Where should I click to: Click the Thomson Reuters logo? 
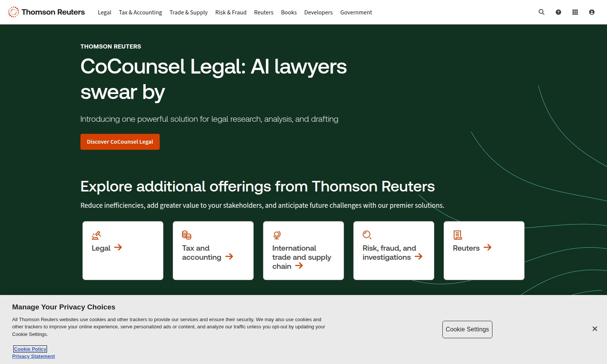46,12
